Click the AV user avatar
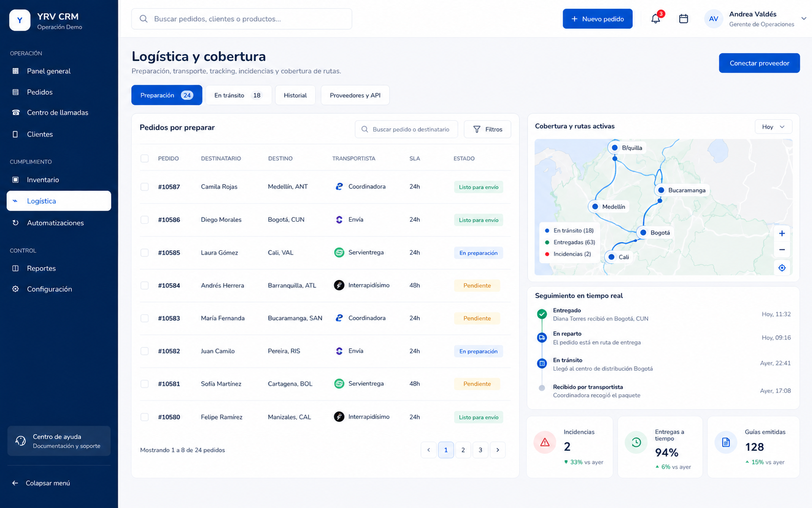The image size is (812, 508). pyautogui.click(x=714, y=19)
